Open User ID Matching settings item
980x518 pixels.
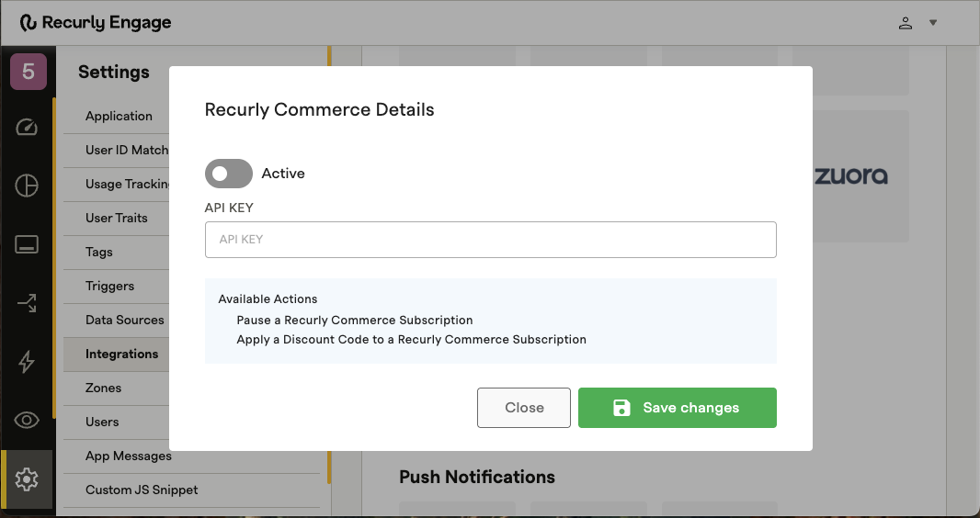point(127,150)
